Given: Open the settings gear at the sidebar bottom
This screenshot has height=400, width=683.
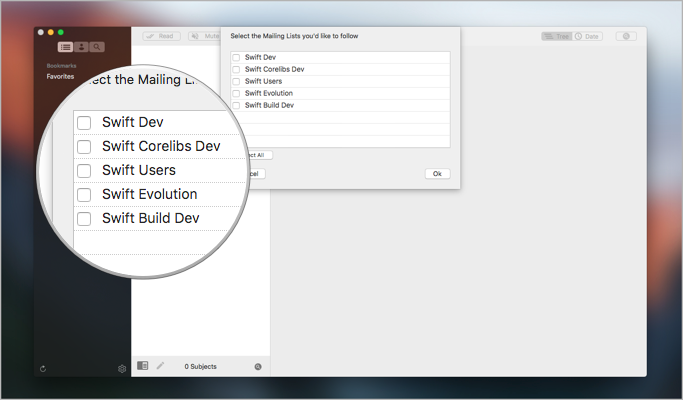Looking at the screenshot, I should pos(122,369).
